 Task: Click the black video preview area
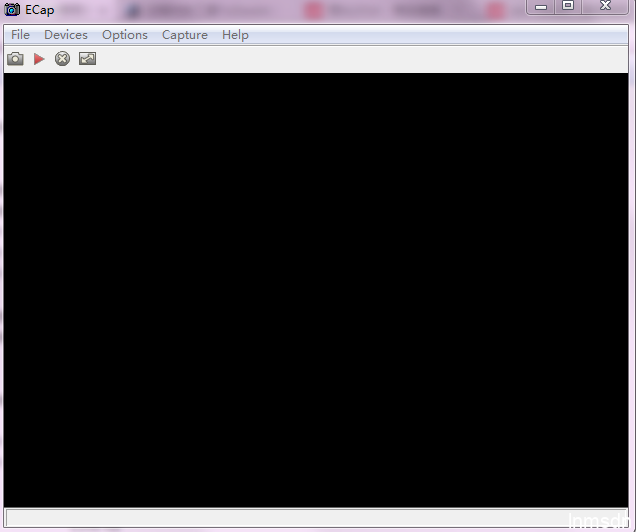point(316,290)
